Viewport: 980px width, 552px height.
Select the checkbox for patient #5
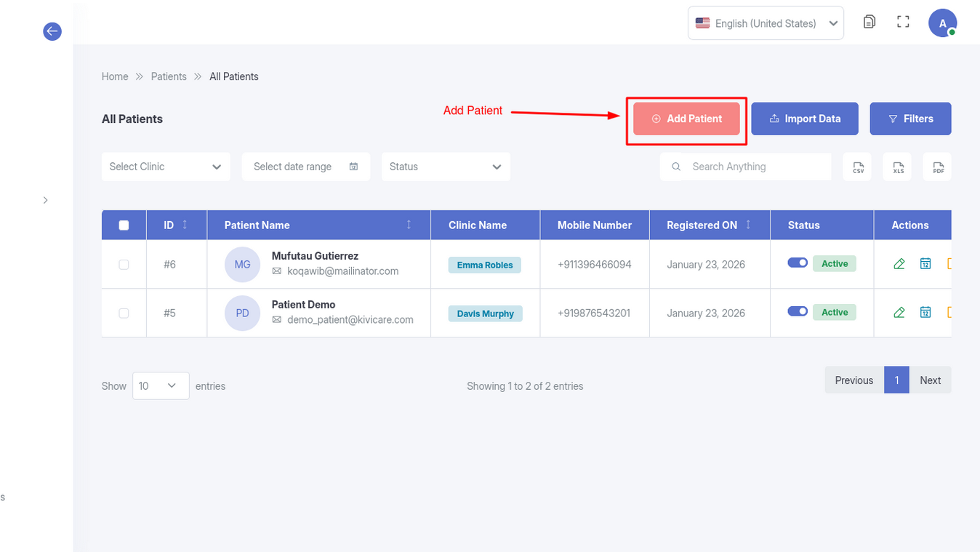tap(124, 313)
